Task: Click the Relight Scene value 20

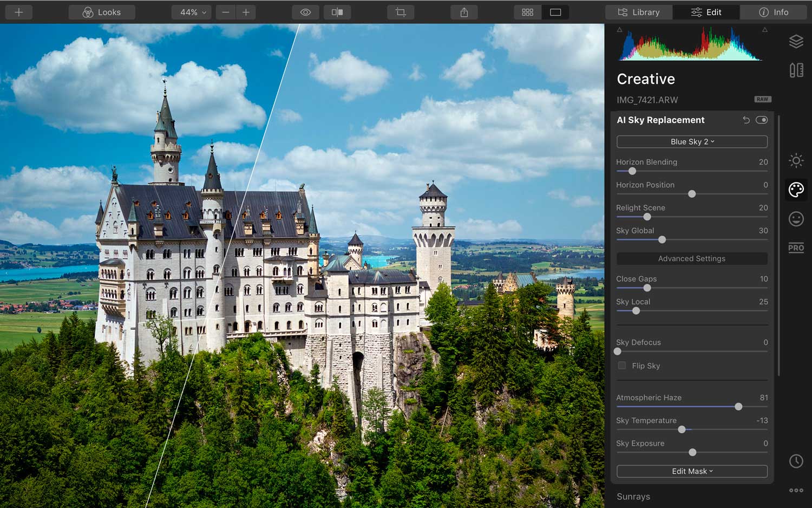Action: coord(763,208)
